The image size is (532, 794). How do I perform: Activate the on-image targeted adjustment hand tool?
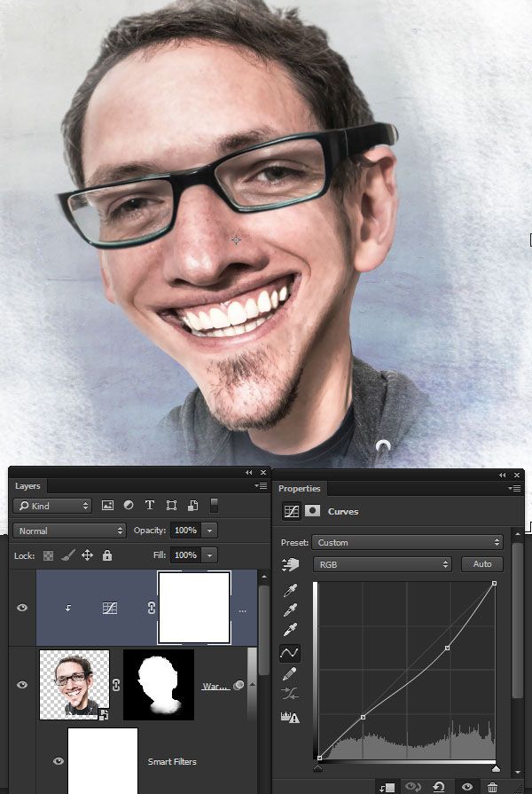[290, 564]
